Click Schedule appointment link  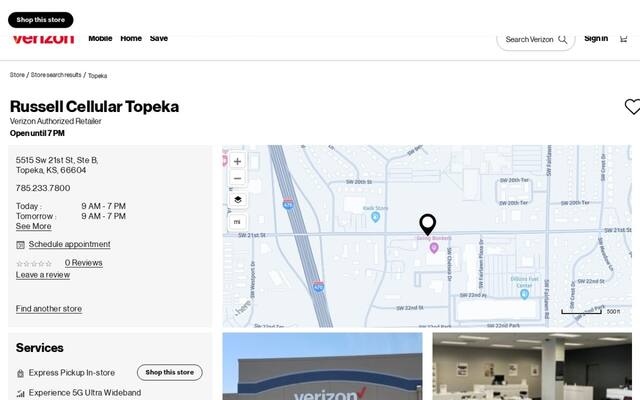point(69,244)
